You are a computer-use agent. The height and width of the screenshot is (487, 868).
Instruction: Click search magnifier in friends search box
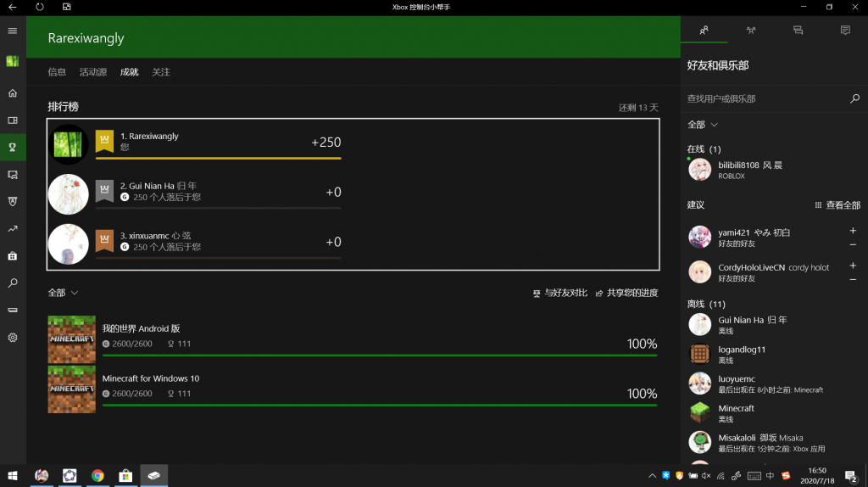point(854,98)
